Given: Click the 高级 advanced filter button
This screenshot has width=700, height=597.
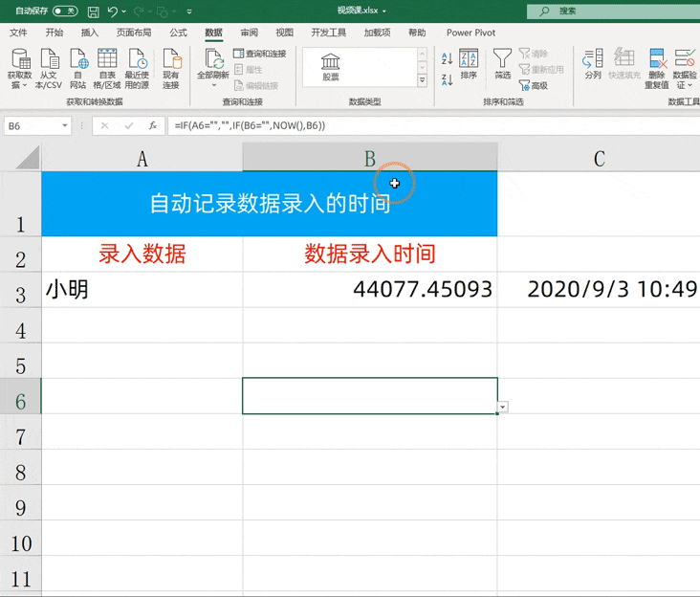Looking at the screenshot, I should coord(534,85).
